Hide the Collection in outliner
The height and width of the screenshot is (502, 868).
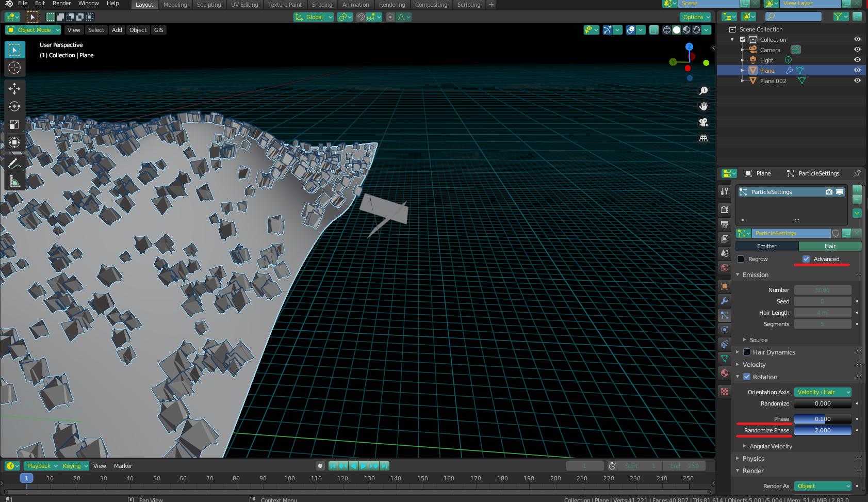click(857, 39)
